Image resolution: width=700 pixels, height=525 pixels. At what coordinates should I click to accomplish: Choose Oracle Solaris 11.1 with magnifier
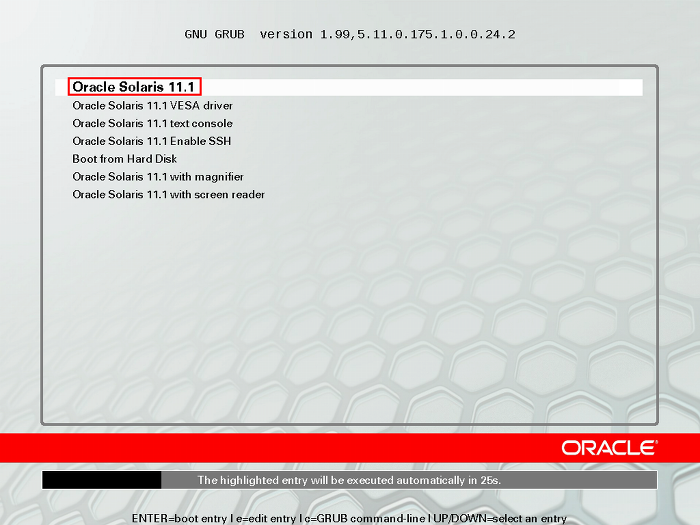[x=158, y=177]
